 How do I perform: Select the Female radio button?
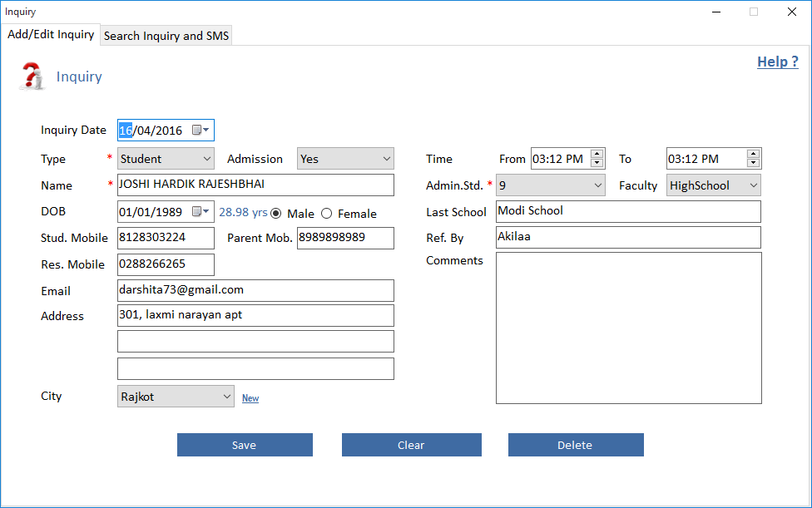(327, 214)
